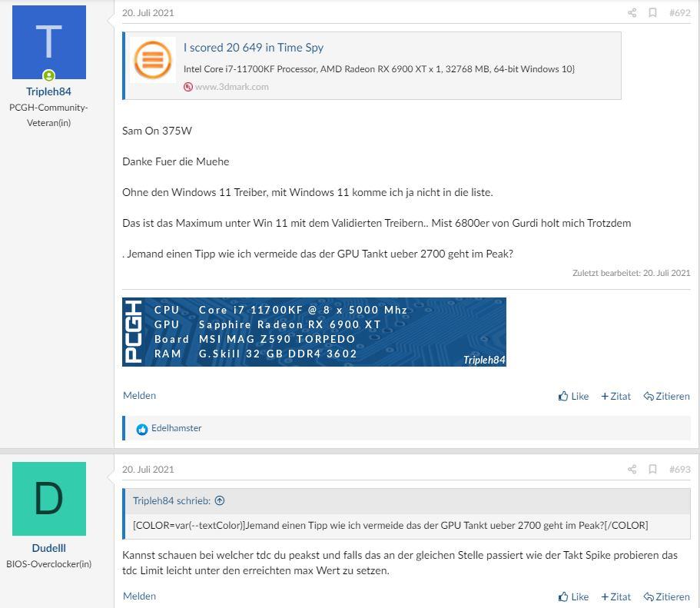
Task: Click the quoted text starting '[COLOR=var(--textColor)]Jemand'
Action: pyautogui.click(x=390, y=525)
